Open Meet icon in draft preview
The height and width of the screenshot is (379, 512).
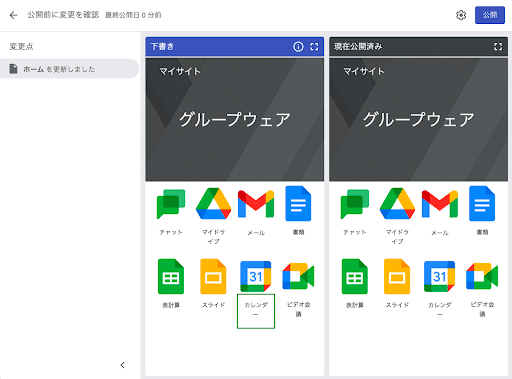pyautogui.click(x=298, y=276)
